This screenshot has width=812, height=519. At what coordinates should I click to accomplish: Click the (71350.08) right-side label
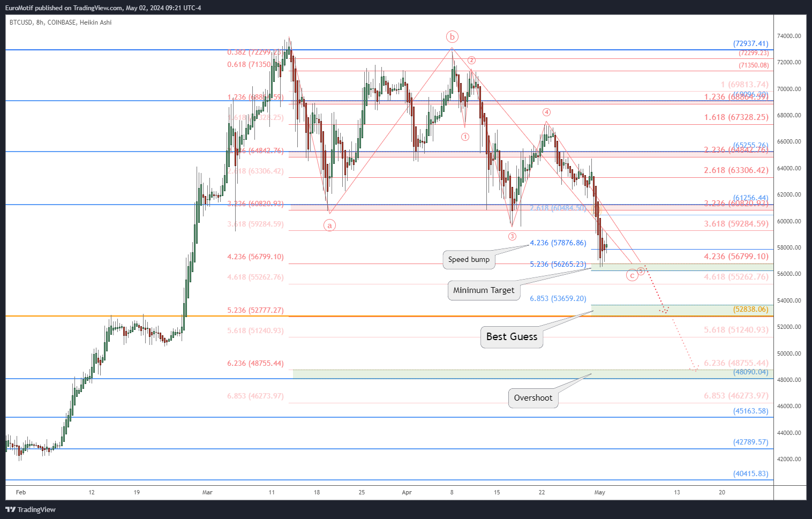click(x=754, y=65)
